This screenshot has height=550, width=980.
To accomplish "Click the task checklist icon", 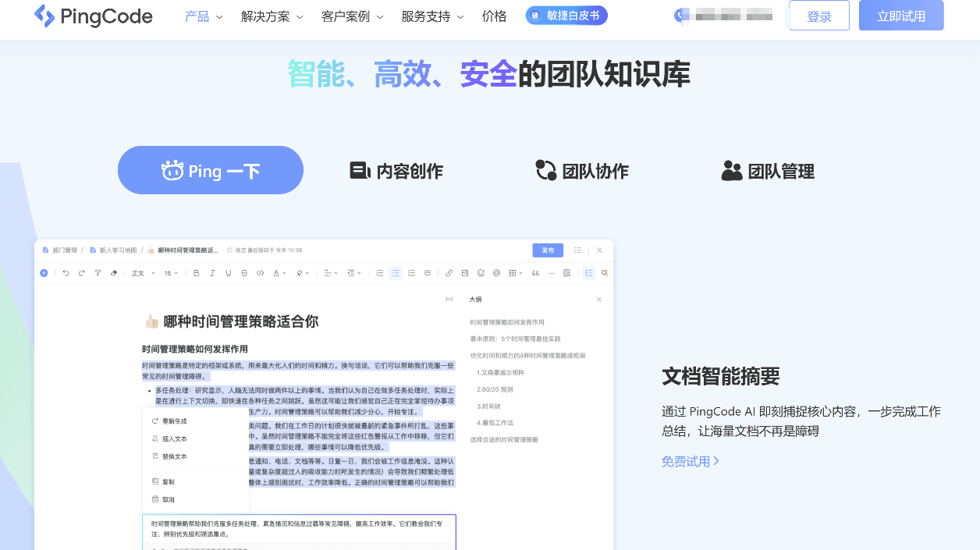I will pos(411,273).
